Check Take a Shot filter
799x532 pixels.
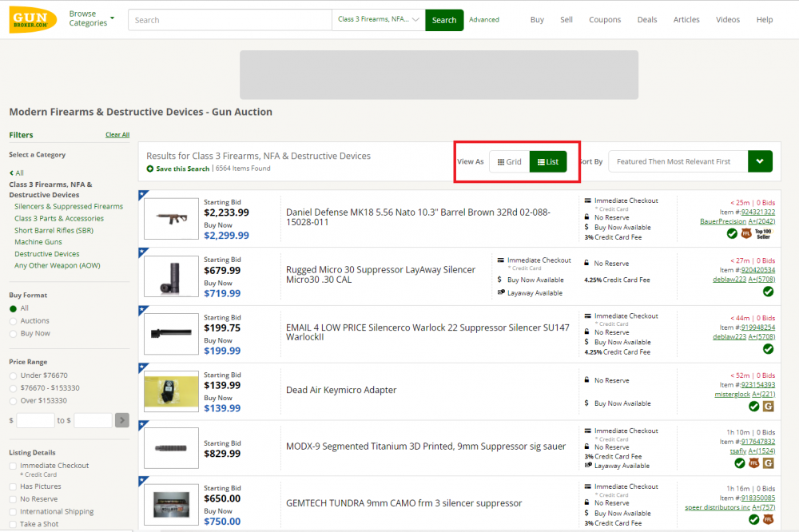tap(13, 524)
